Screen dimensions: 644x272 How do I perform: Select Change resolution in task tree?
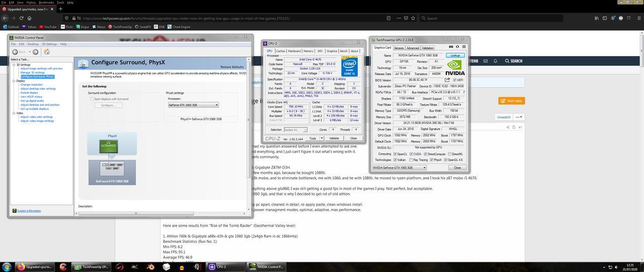coord(32,85)
